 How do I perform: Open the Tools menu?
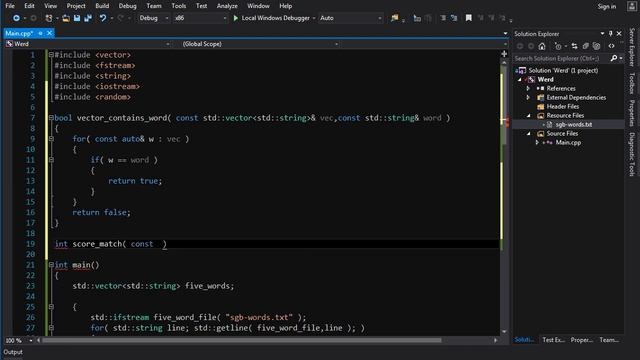coord(178,6)
